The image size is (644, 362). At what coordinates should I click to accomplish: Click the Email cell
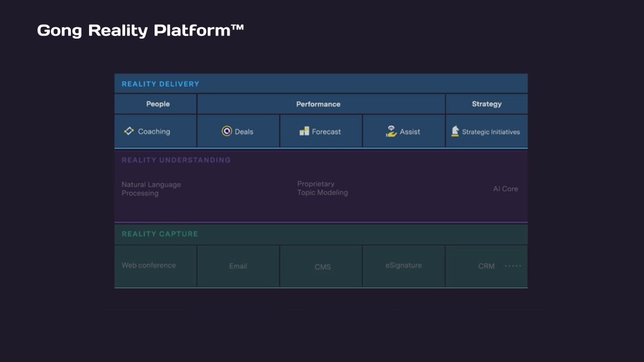[x=238, y=266]
